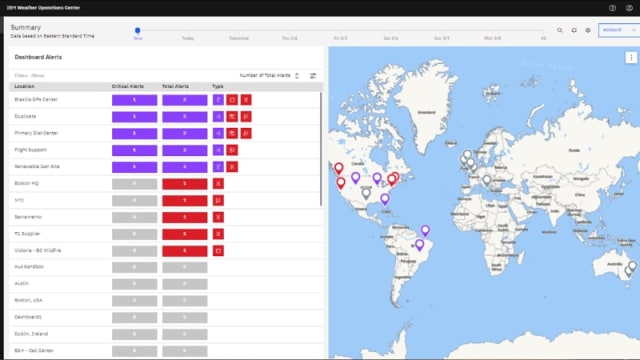Open the Victoria - BC Wildfire location
The image size is (640, 360).
pyautogui.click(x=38, y=250)
